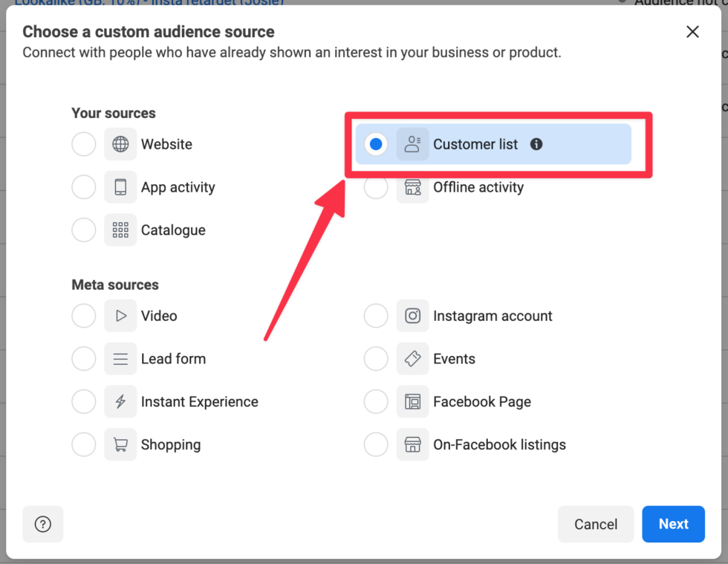Open the help question mark

pyautogui.click(x=42, y=524)
